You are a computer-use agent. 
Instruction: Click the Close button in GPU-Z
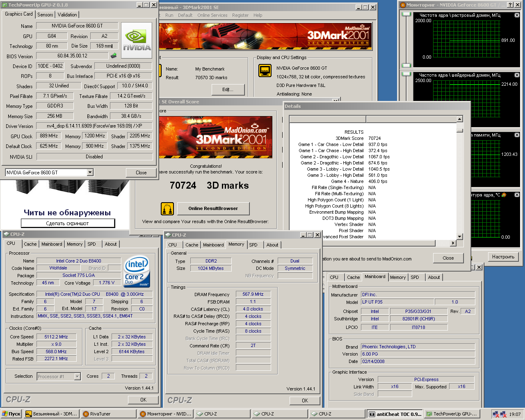[x=141, y=173]
